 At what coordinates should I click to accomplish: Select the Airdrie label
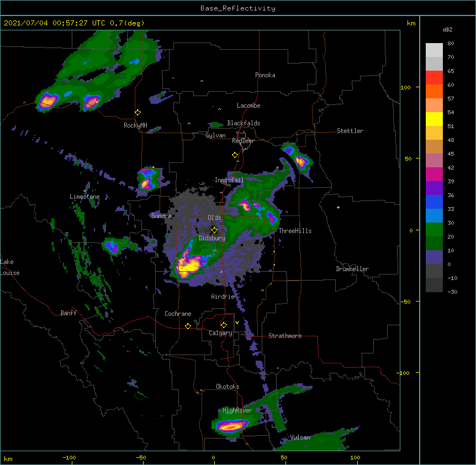pos(223,297)
